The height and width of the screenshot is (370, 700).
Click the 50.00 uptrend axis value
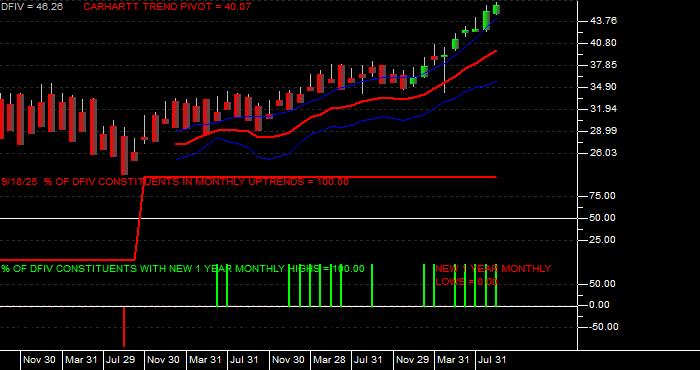[x=603, y=218]
